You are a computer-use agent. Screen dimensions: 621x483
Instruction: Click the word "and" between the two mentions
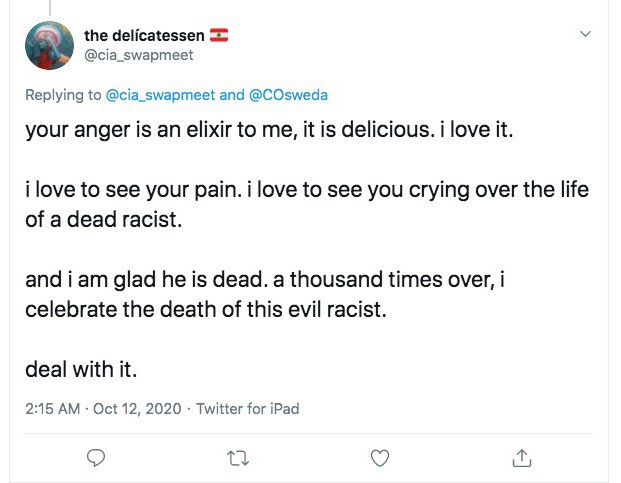(x=231, y=95)
